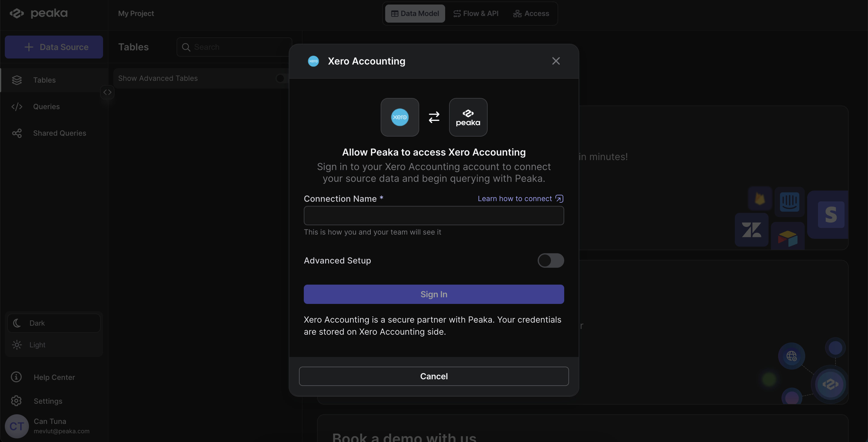Click the Tables search field
The height and width of the screenshot is (442, 868).
tap(234, 47)
